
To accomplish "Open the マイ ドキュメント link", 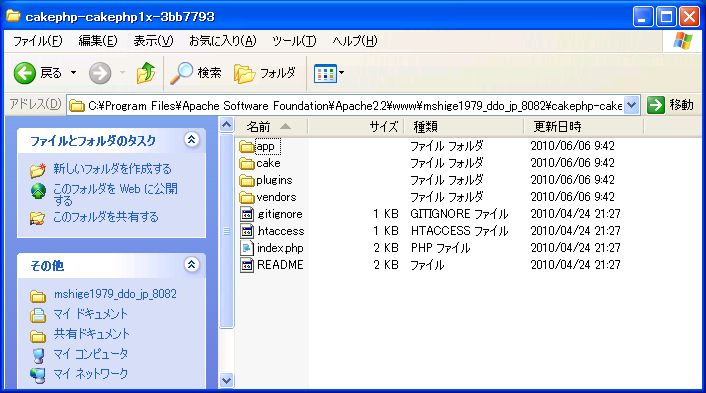I will pyautogui.click(x=91, y=314).
